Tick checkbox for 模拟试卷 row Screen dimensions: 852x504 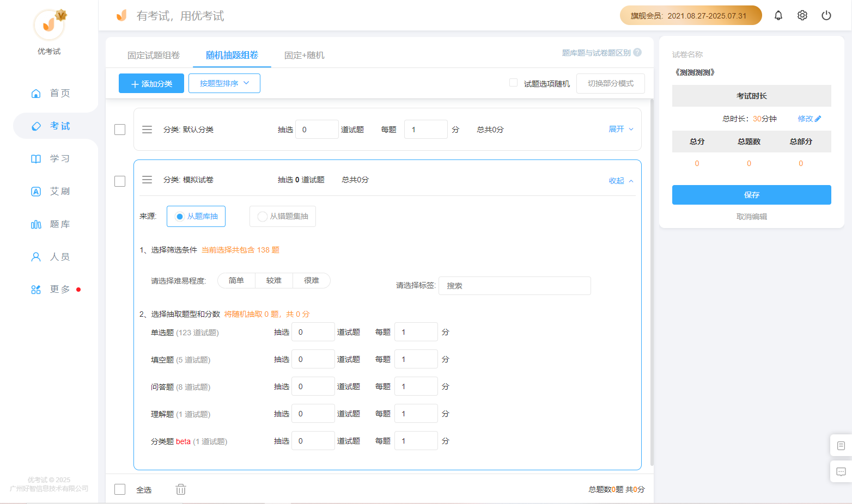tap(120, 181)
